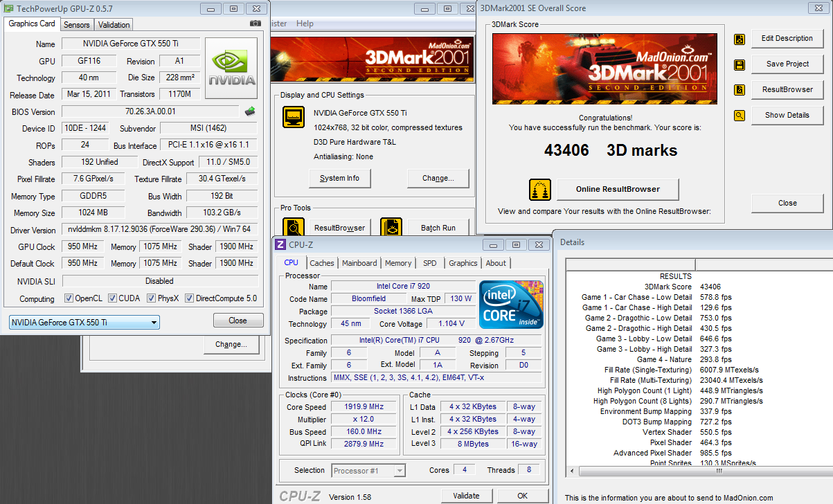Click the ResultBrowser button in the Overall Score window
Image resolution: width=833 pixels, height=504 pixels.
pos(787,90)
